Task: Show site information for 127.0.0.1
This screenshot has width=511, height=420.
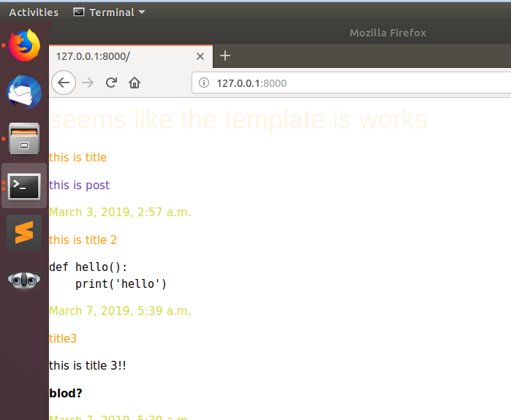Action: [204, 83]
